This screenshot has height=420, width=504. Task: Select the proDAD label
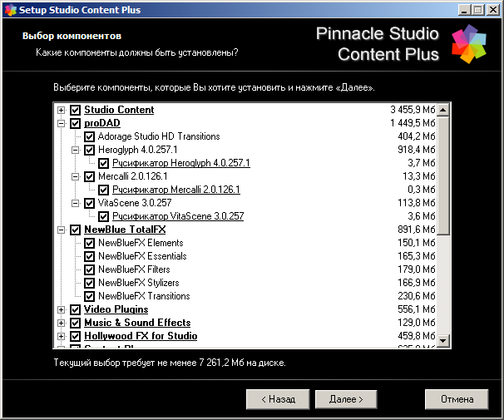(x=102, y=123)
